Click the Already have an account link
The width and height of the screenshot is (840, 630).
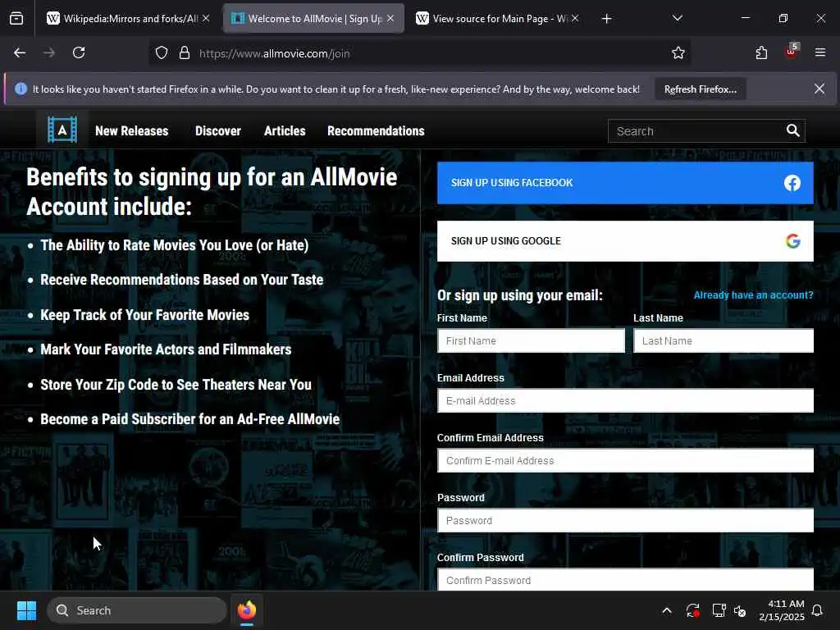tap(753, 295)
